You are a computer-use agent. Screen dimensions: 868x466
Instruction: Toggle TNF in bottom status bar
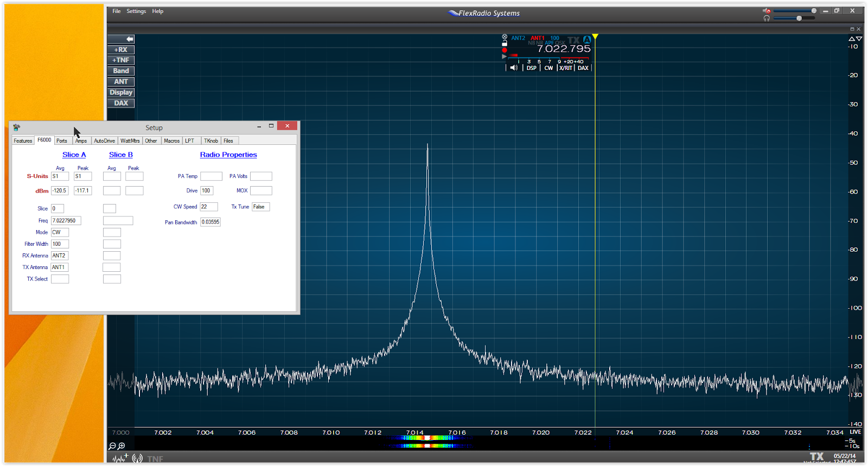click(155, 459)
